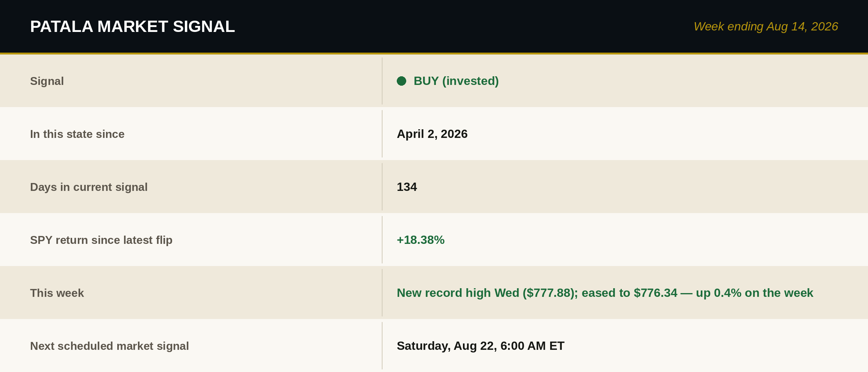The height and width of the screenshot is (372, 868).
Task: Select the Signal row label
Action: coord(47,81)
